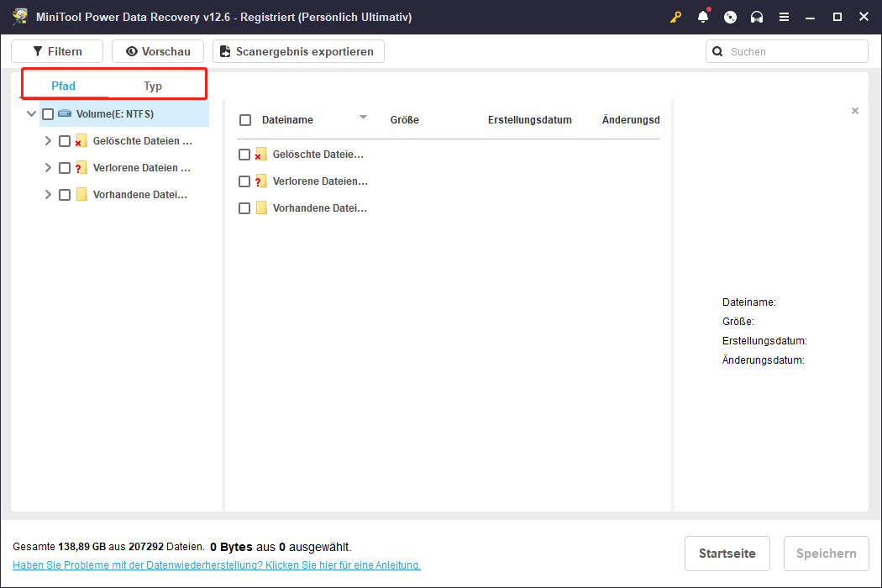
Task: Expand the Verlorene Dateien tree node
Action: click(x=48, y=168)
